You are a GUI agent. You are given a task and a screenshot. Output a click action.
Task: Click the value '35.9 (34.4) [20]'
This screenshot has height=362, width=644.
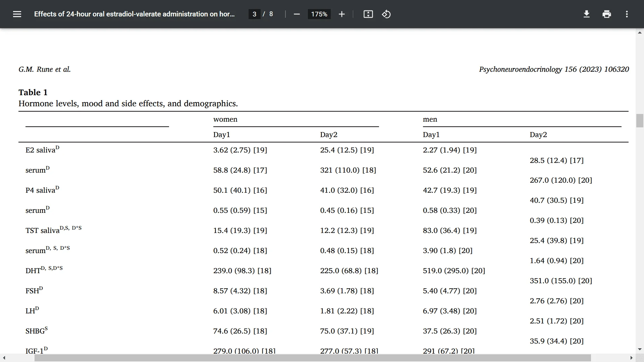point(557,341)
